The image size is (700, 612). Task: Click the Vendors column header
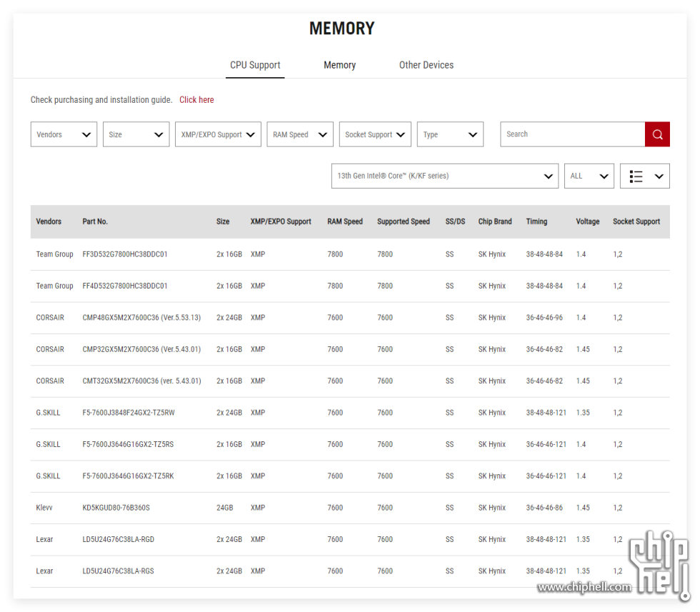point(49,221)
